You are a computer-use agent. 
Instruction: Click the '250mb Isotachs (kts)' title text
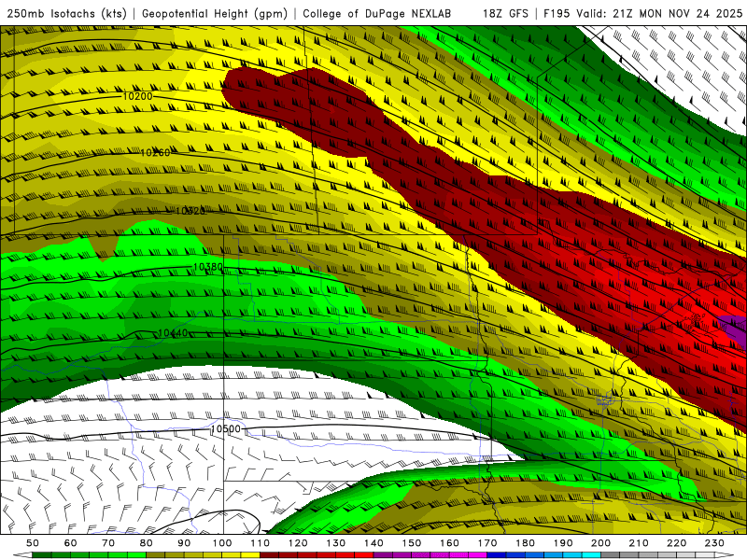[x=66, y=13]
